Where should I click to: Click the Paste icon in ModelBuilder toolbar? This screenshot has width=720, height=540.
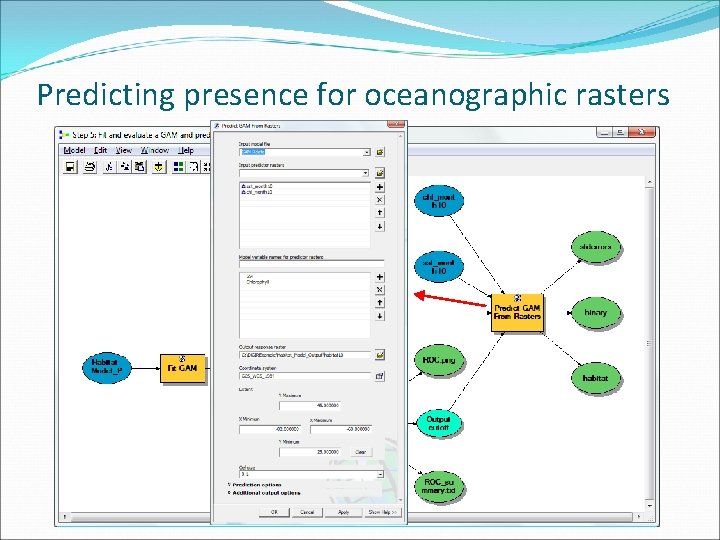click(x=140, y=167)
